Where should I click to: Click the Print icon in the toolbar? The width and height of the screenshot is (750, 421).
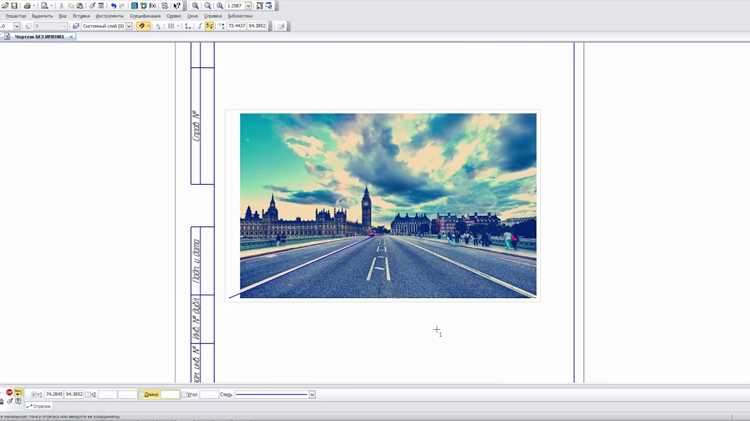27,6
